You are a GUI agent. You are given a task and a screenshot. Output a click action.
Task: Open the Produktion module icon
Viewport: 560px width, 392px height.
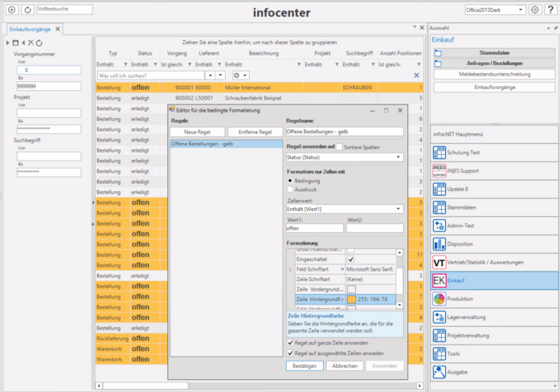tap(439, 298)
